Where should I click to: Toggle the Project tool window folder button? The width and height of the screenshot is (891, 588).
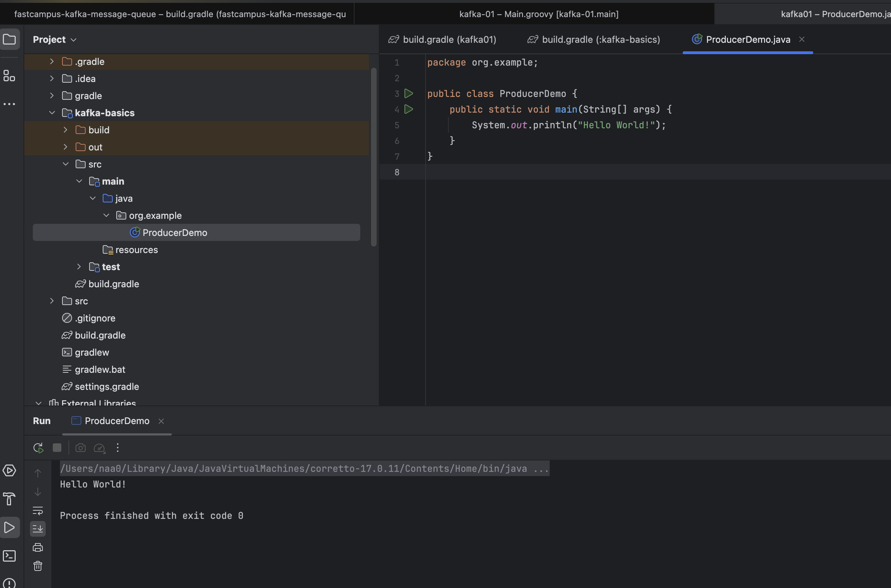9,39
